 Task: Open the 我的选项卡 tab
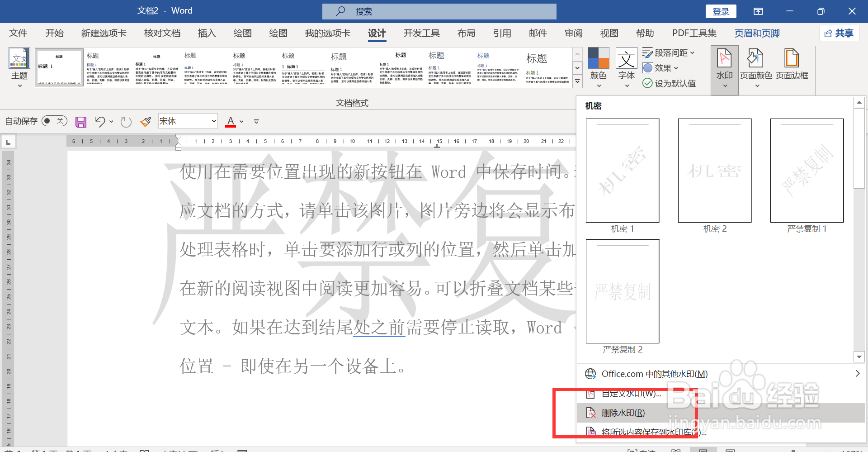327,33
